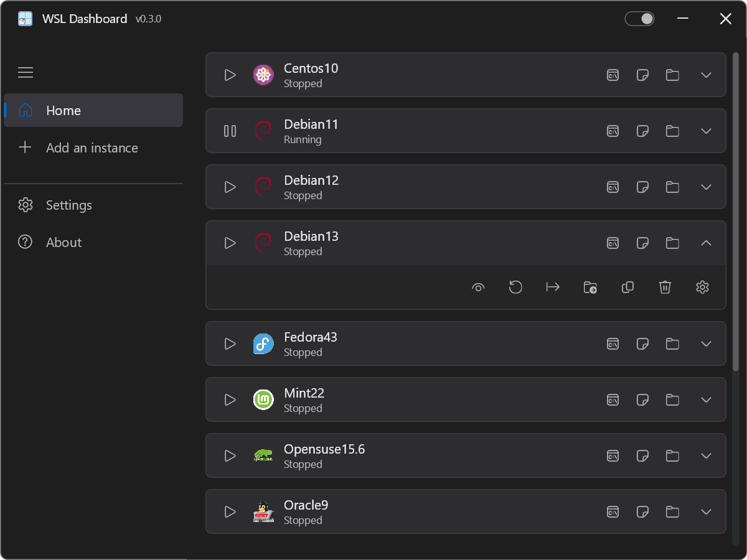Clone the Debian13 instance with the copy icon
Image resolution: width=747 pixels, height=560 pixels.
[x=627, y=287]
